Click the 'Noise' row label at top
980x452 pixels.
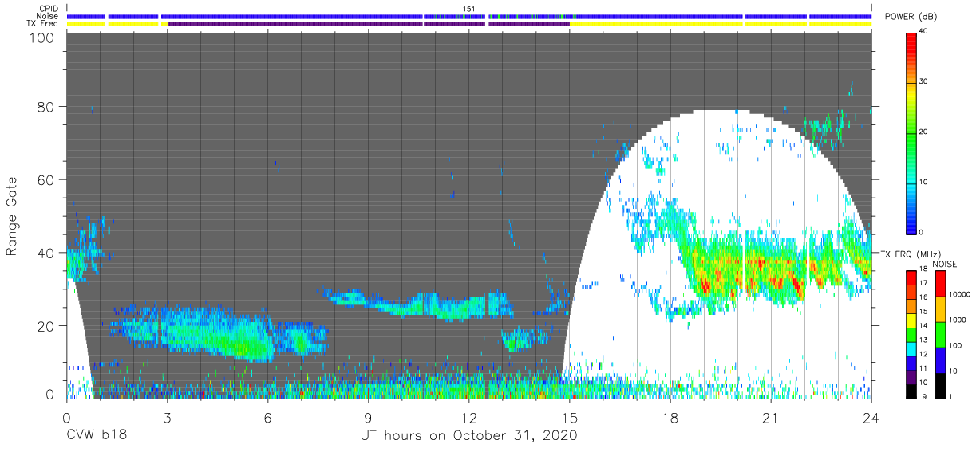(x=45, y=16)
